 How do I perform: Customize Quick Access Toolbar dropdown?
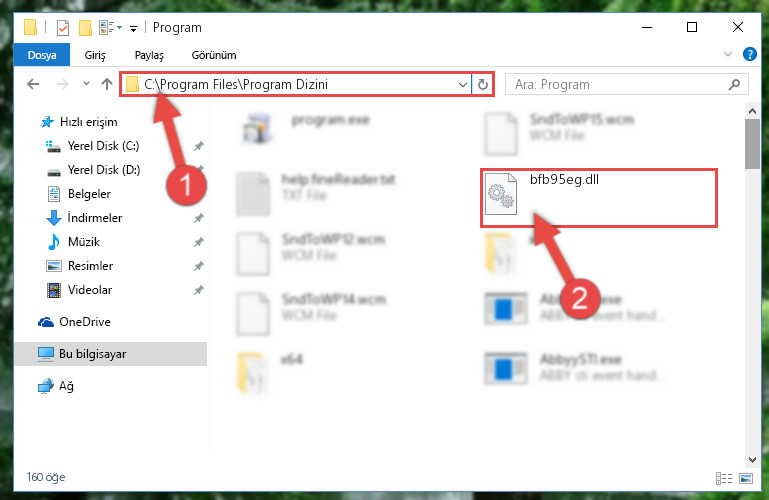click(133, 29)
